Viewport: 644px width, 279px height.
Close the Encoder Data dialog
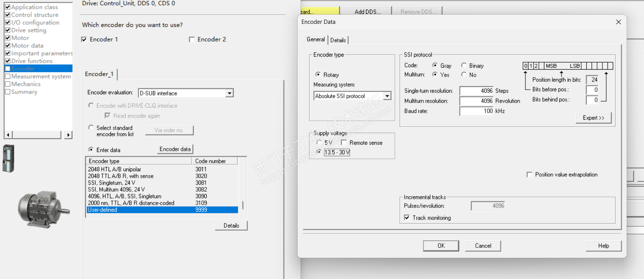coord(618,22)
